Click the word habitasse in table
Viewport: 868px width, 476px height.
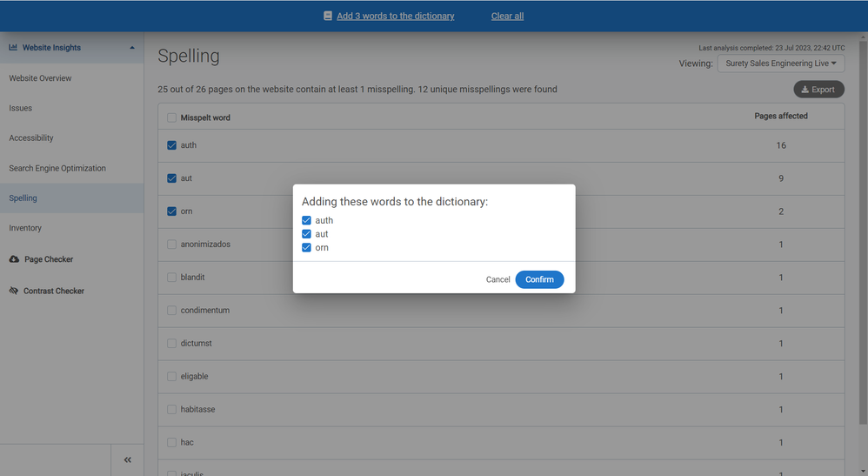point(197,410)
